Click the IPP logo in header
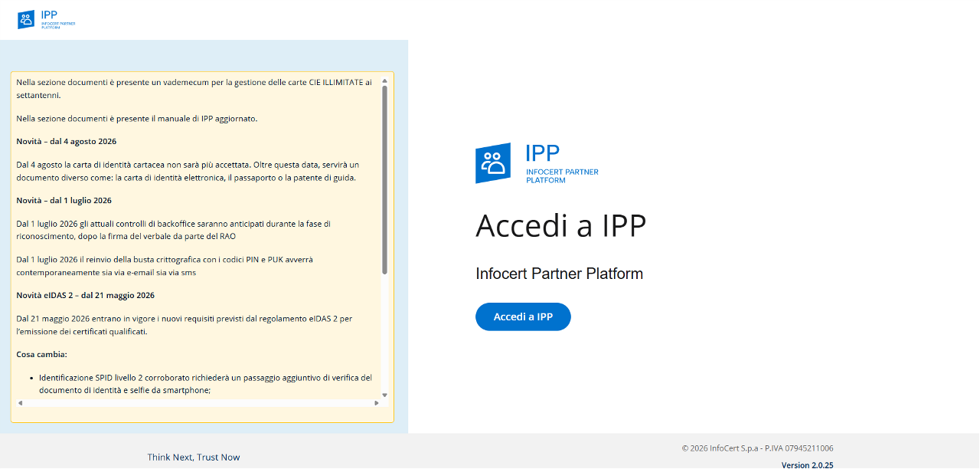This screenshot has height=469, width=980. 46,19
